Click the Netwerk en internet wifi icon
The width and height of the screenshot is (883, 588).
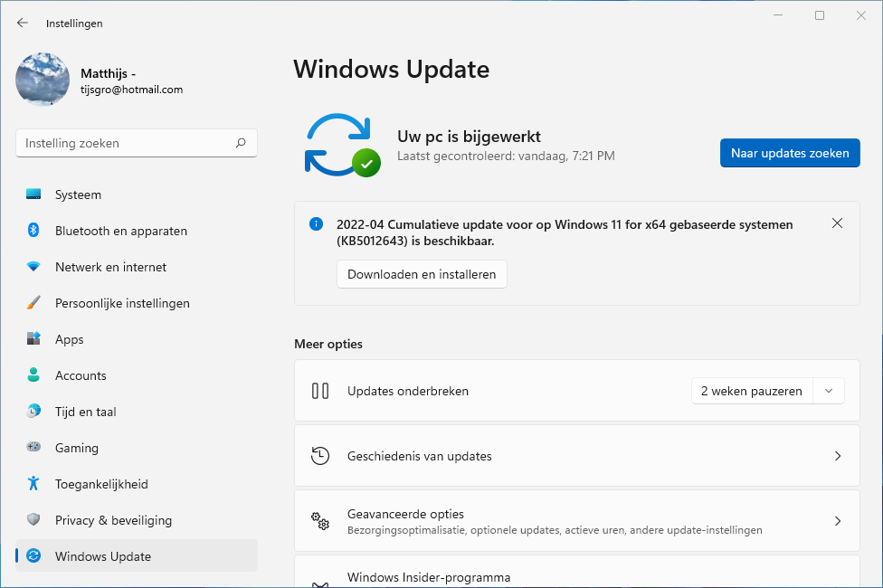(x=33, y=267)
